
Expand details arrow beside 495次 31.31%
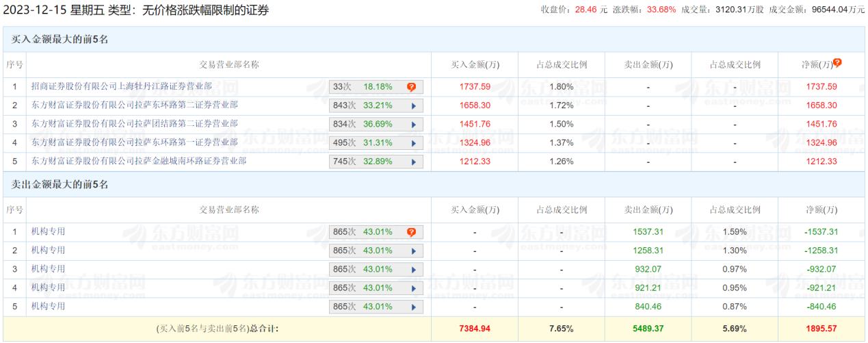[x=413, y=143]
